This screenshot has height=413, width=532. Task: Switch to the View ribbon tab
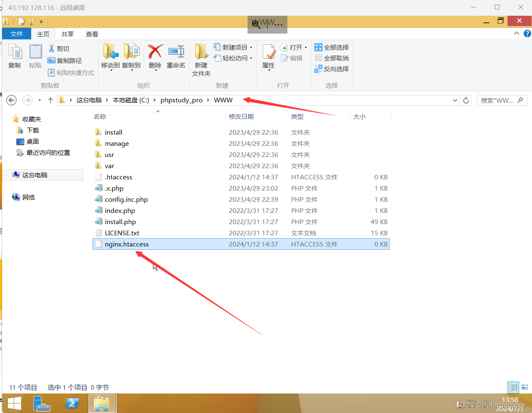coord(92,34)
